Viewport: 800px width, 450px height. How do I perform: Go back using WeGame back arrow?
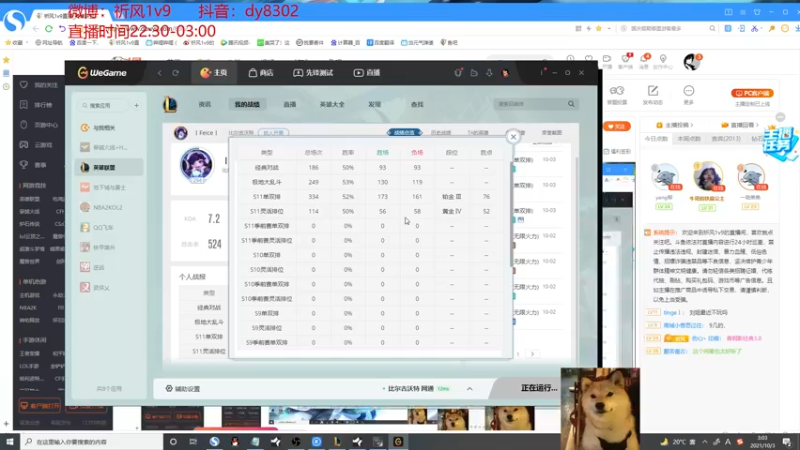[x=160, y=73]
